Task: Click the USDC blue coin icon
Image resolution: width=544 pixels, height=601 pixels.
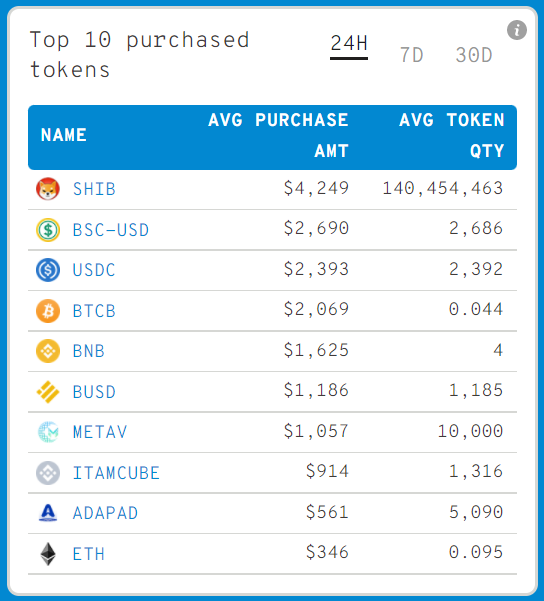Action: coord(48,270)
